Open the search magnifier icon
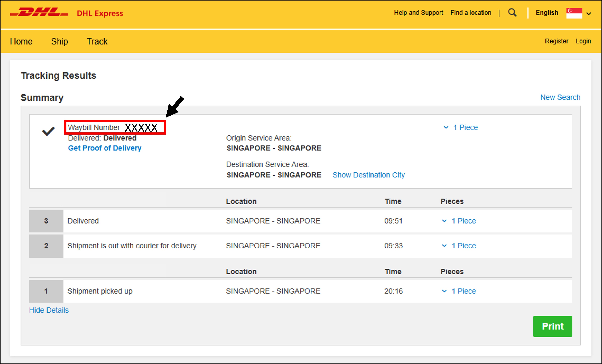Viewport: 602px width, 364px height. tap(512, 12)
